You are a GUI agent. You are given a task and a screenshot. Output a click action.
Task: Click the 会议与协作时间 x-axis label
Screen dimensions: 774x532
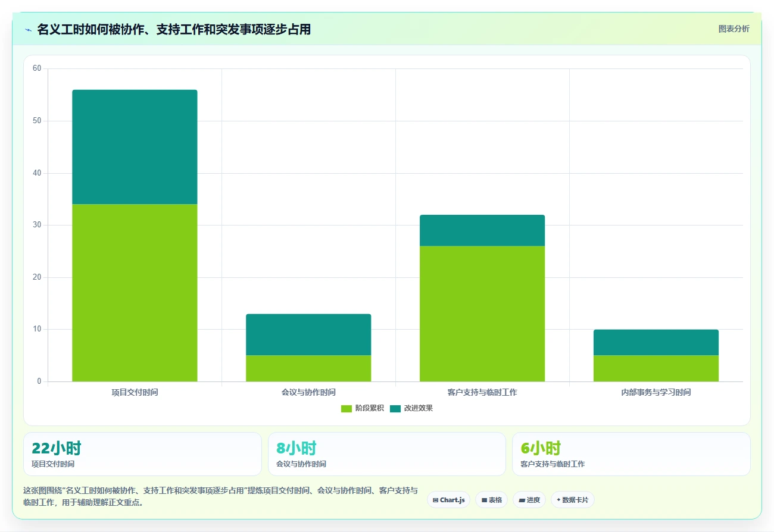[308, 393]
